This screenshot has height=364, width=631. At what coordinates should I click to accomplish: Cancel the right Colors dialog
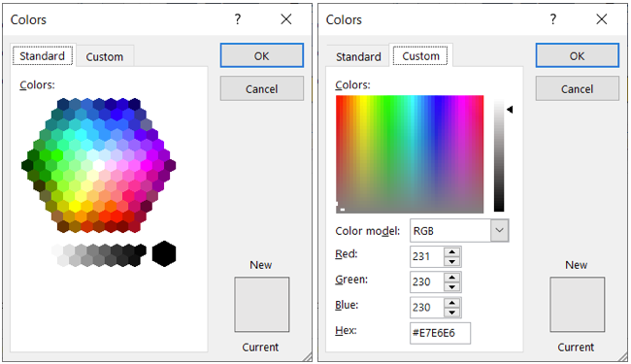(577, 88)
